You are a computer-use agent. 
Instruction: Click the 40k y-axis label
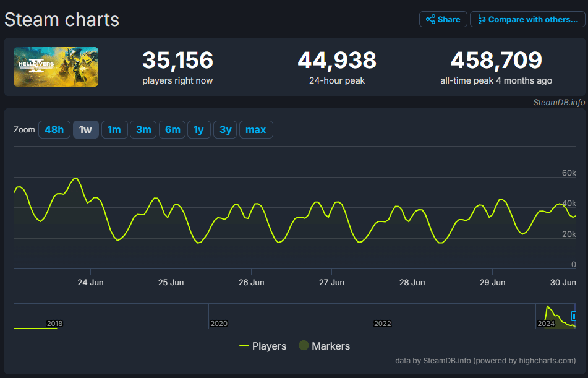tap(569, 204)
